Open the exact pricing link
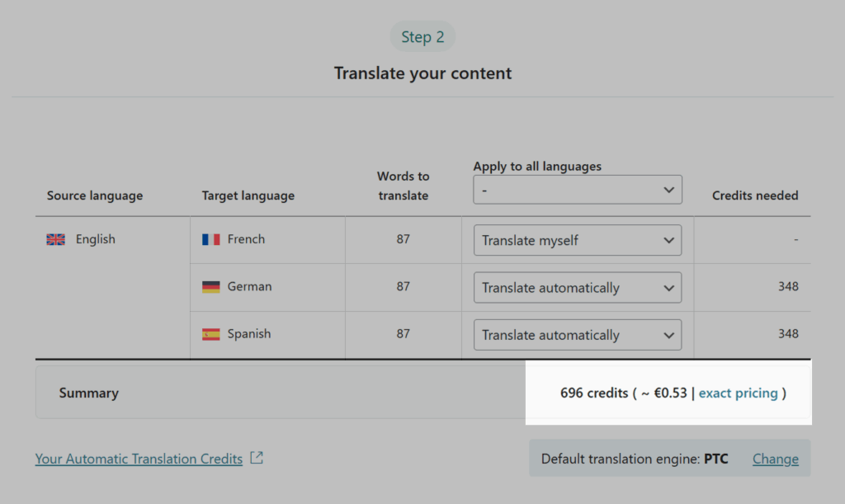Image resolution: width=845 pixels, height=504 pixels. 738,393
